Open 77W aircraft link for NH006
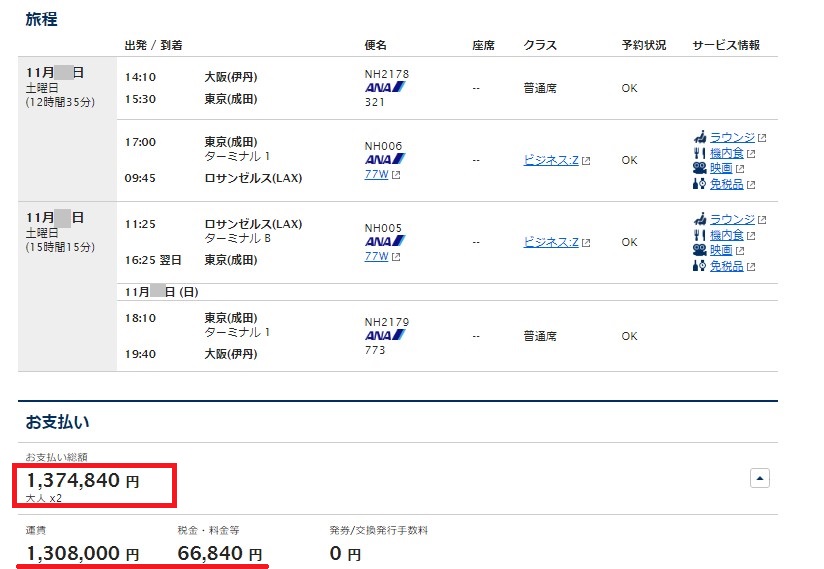 (x=376, y=174)
